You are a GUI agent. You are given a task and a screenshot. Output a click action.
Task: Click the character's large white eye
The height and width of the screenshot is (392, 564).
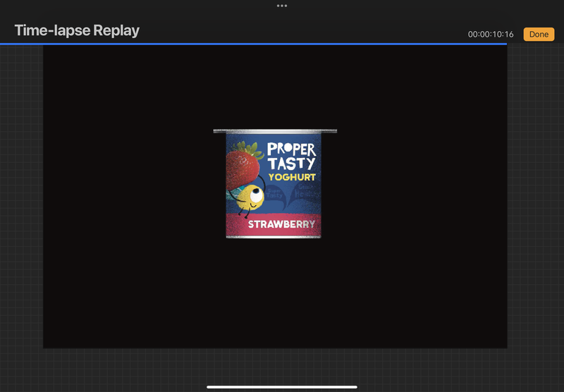(x=255, y=193)
